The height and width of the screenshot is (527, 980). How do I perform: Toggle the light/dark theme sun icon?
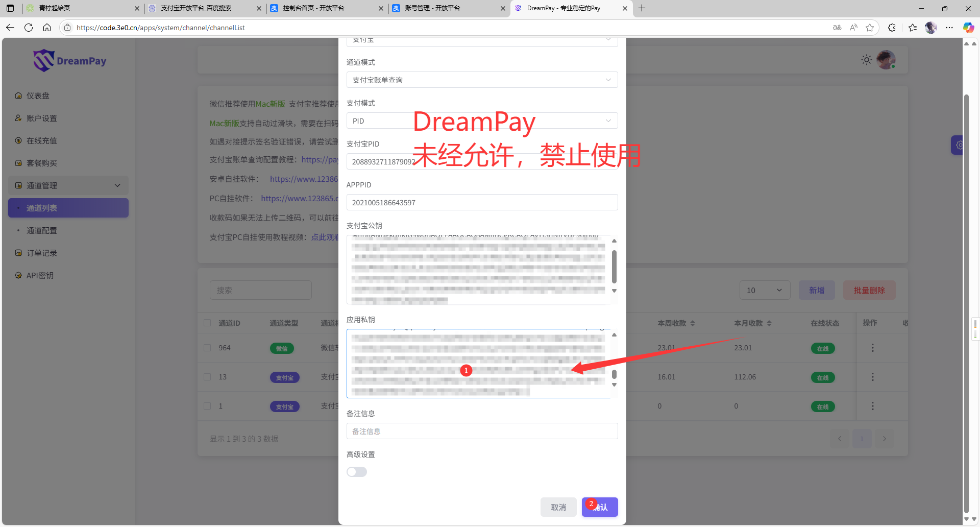(x=866, y=60)
